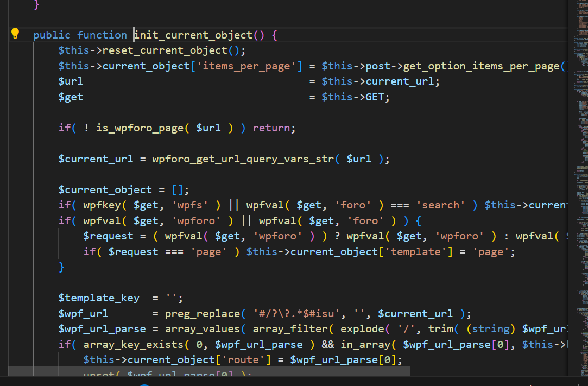
Task: Click the public keyword of the function
Action: tap(52, 35)
